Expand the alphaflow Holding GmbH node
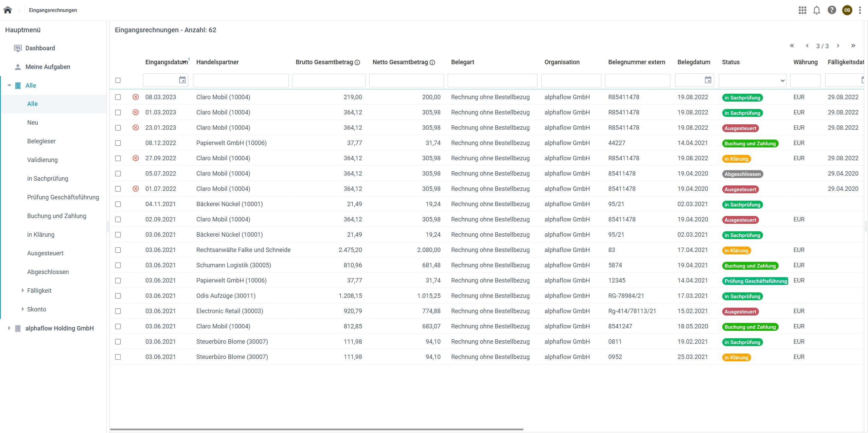 [x=9, y=328]
